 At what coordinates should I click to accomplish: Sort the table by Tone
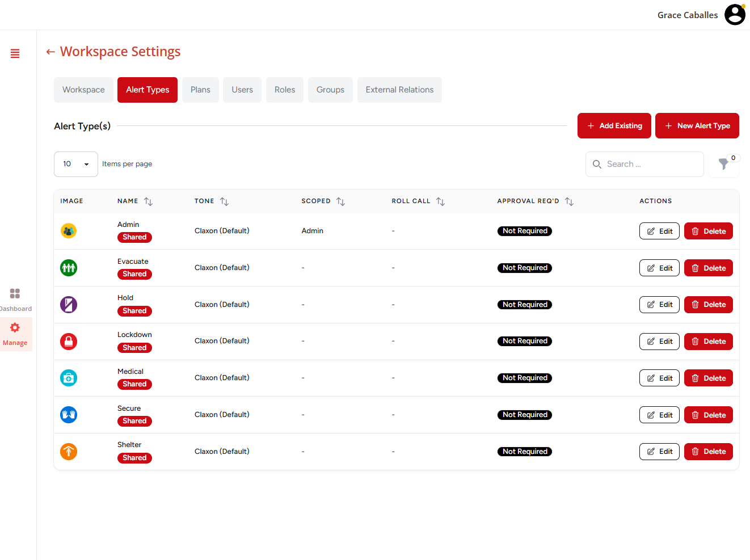(x=224, y=201)
